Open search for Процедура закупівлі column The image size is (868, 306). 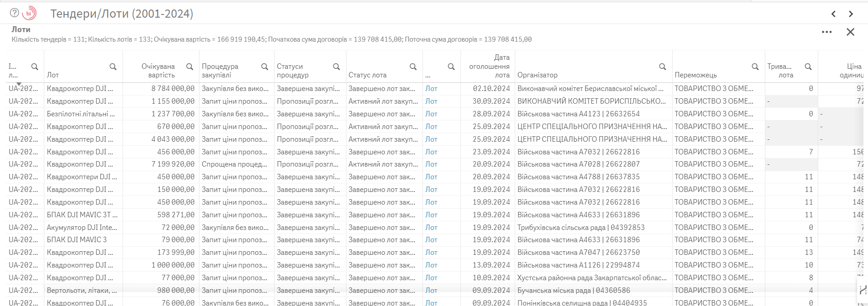point(265,67)
